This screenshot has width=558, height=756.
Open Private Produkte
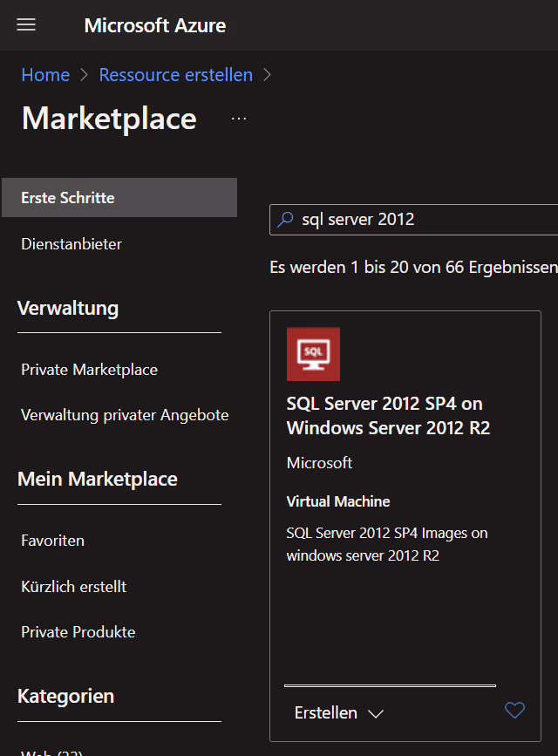(78, 631)
